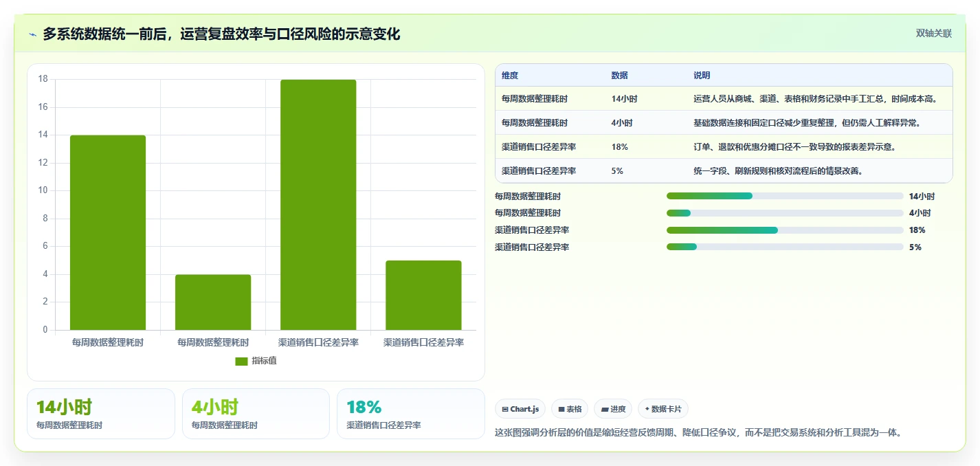The image size is (980, 466).
Task: Open the Chart.js chip
Action: (520, 409)
